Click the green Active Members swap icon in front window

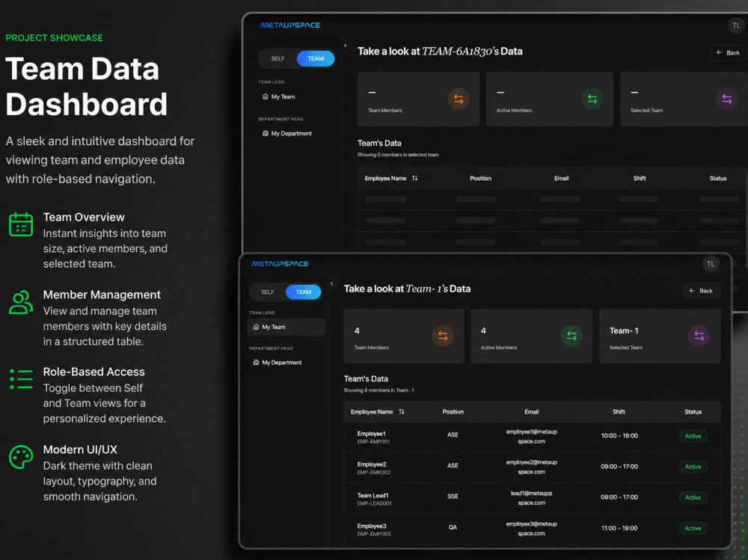coord(571,336)
